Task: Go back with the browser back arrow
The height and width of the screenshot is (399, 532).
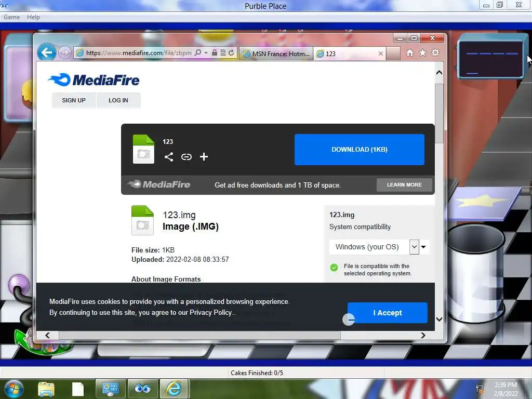Action: coord(46,52)
